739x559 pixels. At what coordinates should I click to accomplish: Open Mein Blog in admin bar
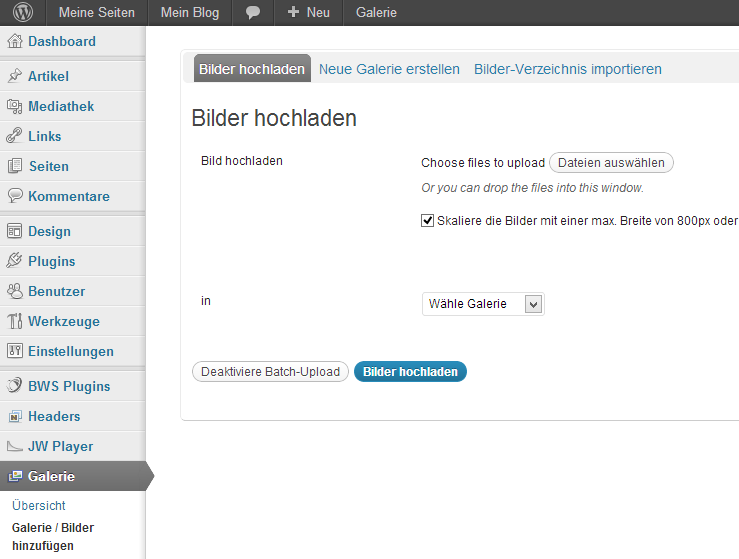pyautogui.click(x=190, y=13)
